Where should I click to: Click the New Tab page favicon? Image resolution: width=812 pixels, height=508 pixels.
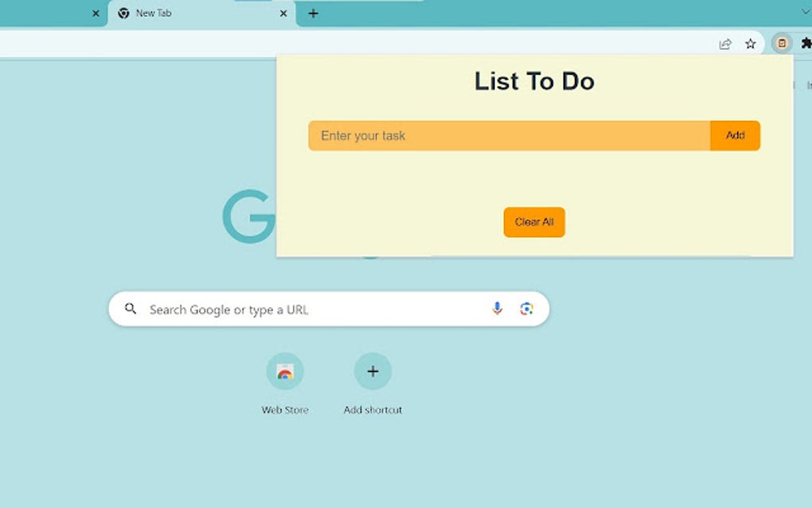[124, 13]
